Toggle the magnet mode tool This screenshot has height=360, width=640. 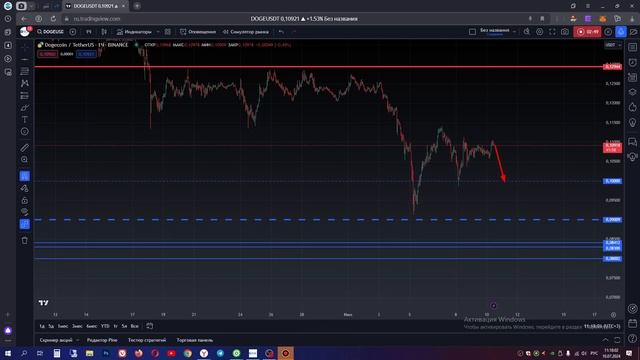(x=24, y=176)
